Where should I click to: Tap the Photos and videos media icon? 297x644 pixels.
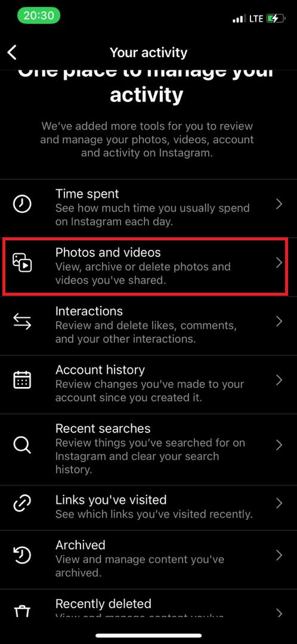click(22, 263)
